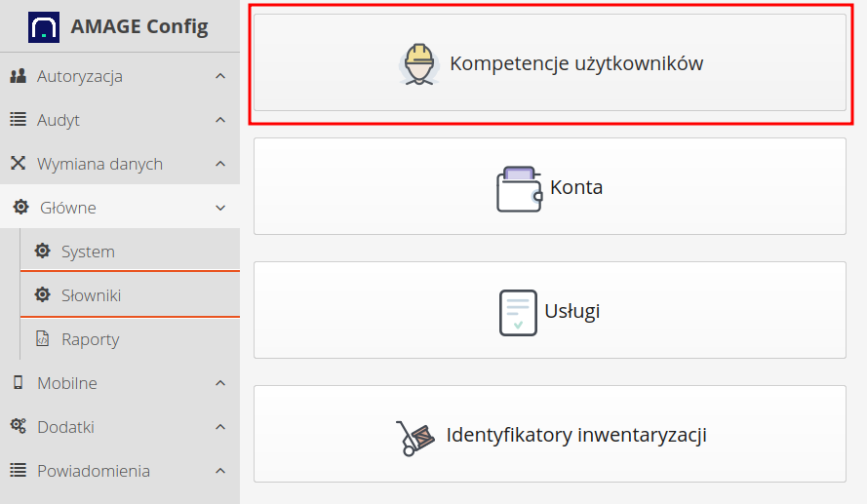Expand the Powiadomienia section chevron
The width and height of the screenshot is (867, 504).
[220, 471]
